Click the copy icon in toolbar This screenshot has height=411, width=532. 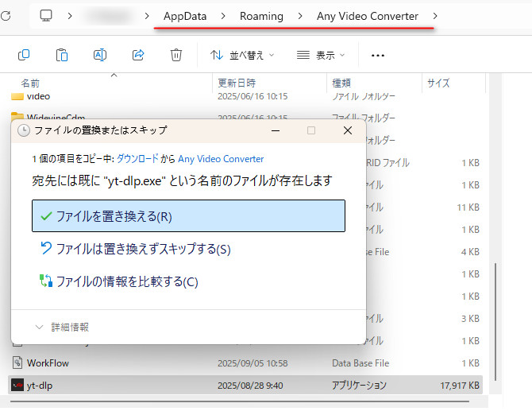tap(24, 55)
